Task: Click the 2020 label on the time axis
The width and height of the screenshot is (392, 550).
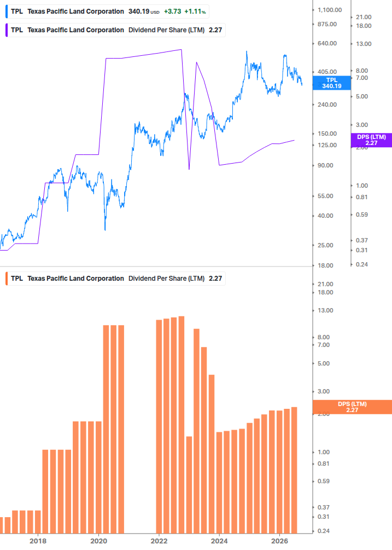Action: [x=98, y=541]
